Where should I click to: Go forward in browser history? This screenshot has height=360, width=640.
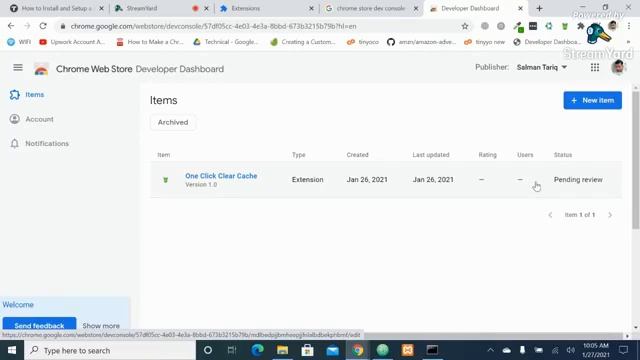(x=27, y=26)
